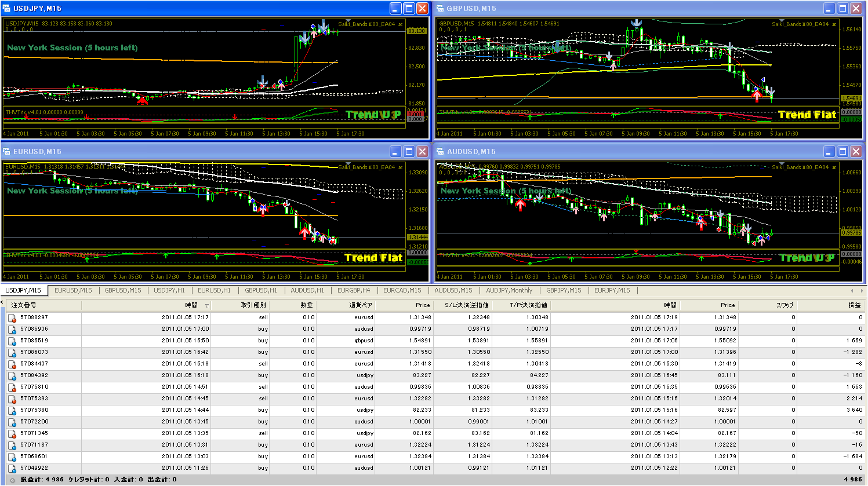Select the order icon for ticket 57072200
The image size is (868, 486).
(x=12, y=422)
